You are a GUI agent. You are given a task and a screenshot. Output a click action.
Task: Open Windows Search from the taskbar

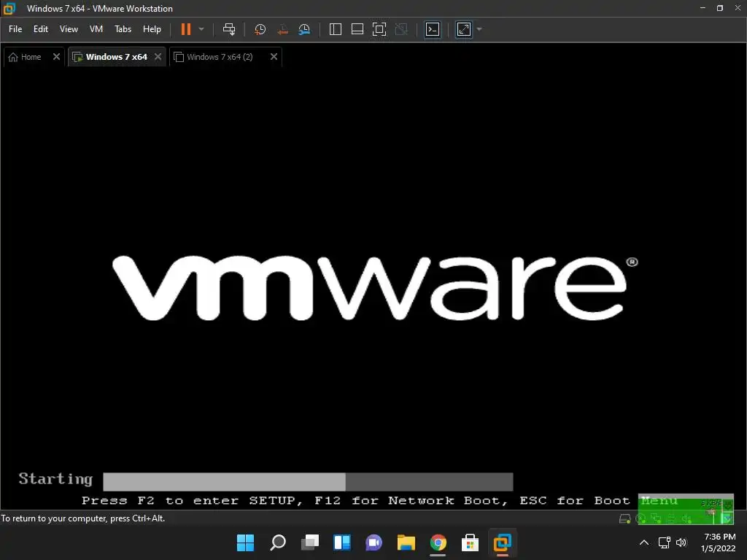[x=278, y=542]
